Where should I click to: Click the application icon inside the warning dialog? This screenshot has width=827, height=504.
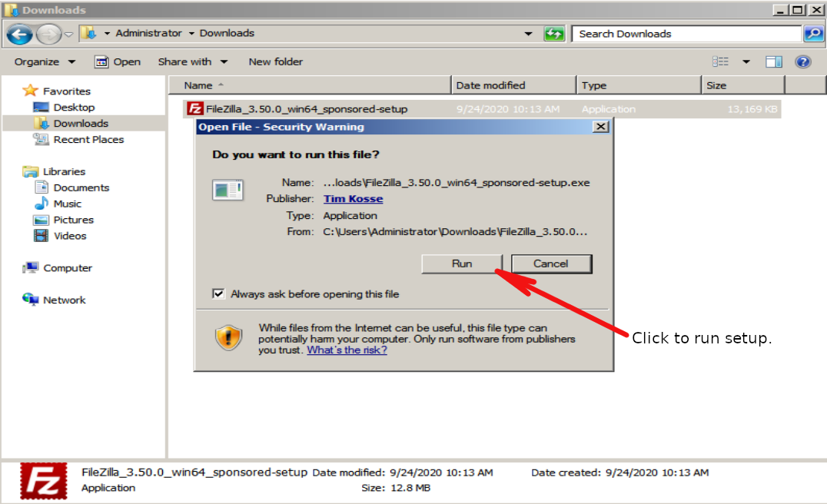228,190
